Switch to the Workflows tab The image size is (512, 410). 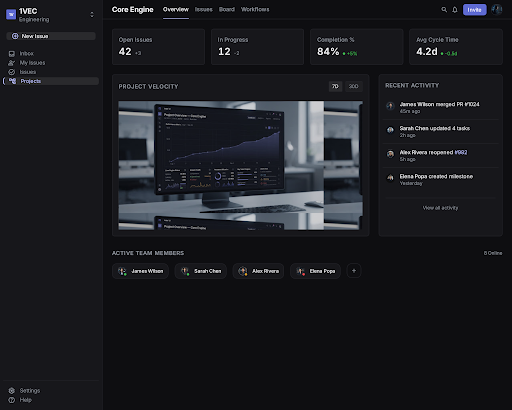tap(255, 10)
